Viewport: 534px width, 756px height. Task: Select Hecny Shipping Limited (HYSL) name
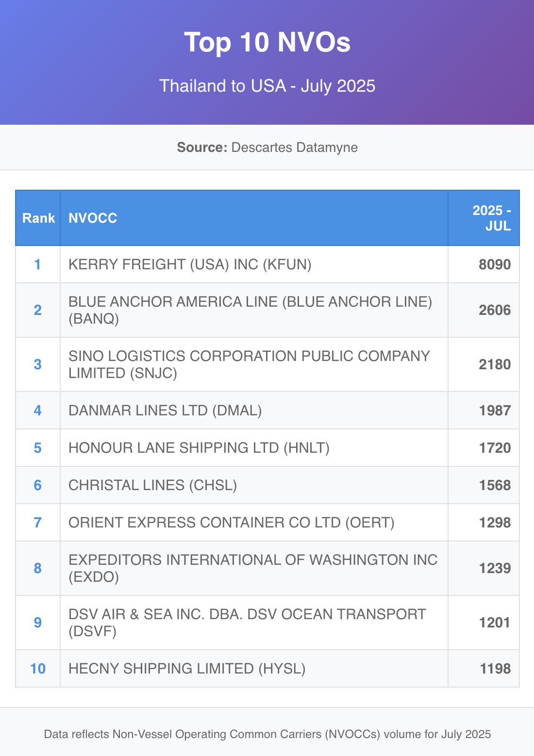coord(187,669)
